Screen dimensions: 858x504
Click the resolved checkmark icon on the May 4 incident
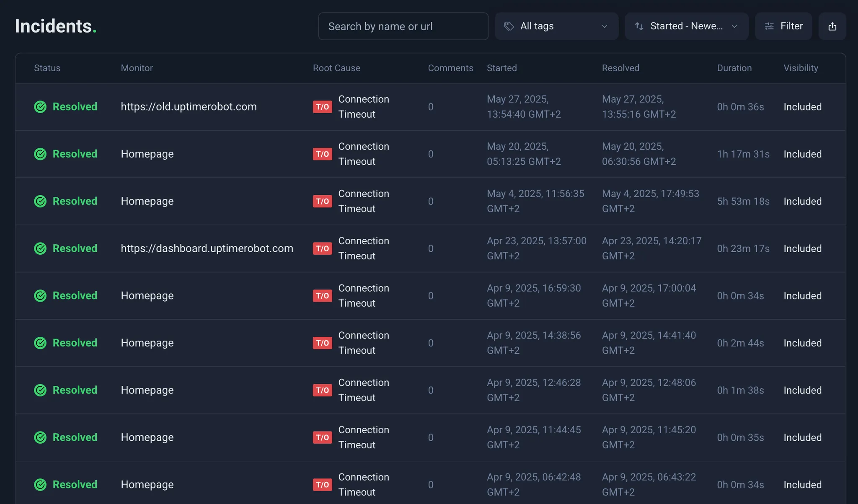(40, 202)
